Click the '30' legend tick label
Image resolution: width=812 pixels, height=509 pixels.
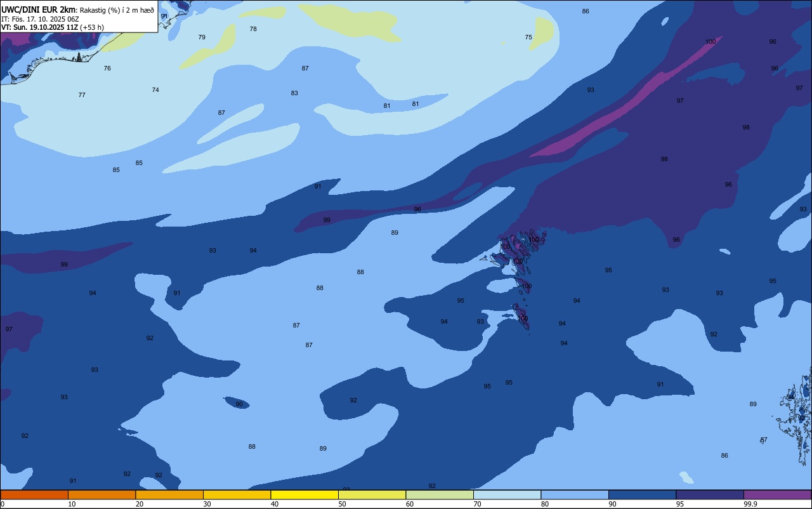tap(207, 504)
